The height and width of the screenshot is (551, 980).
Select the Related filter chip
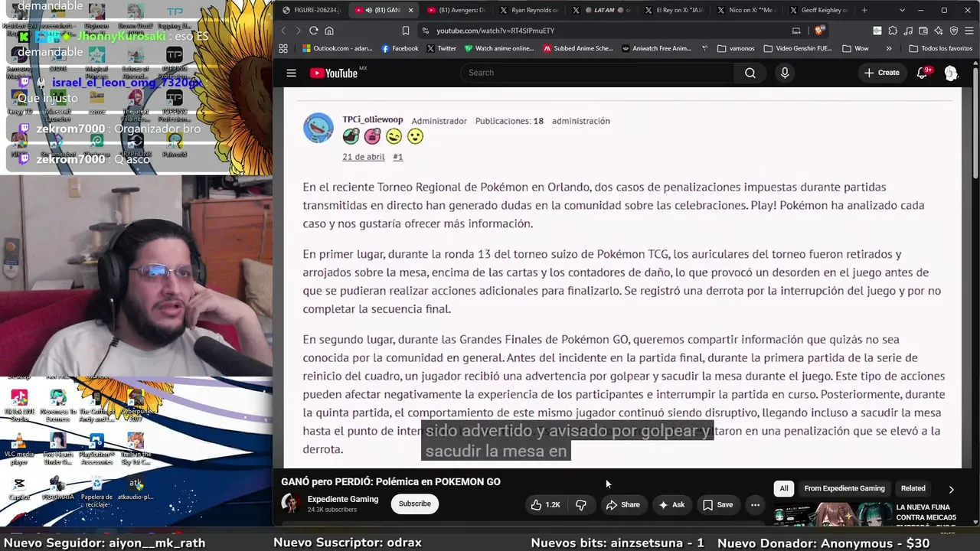coord(913,488)
